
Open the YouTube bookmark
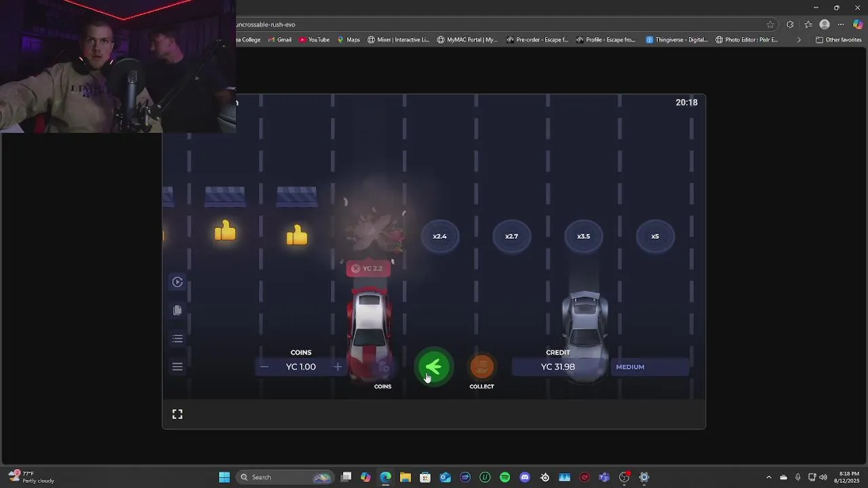coord(314,40)
